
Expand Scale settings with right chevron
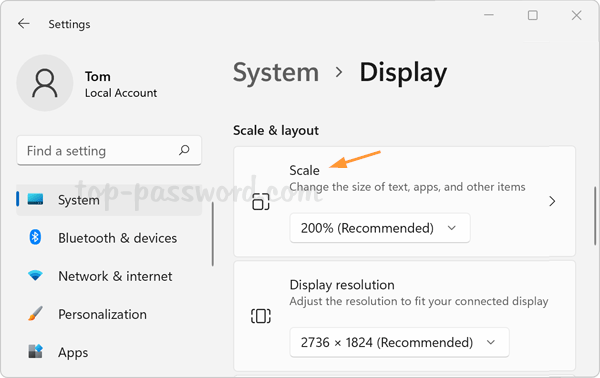point(552,201)
